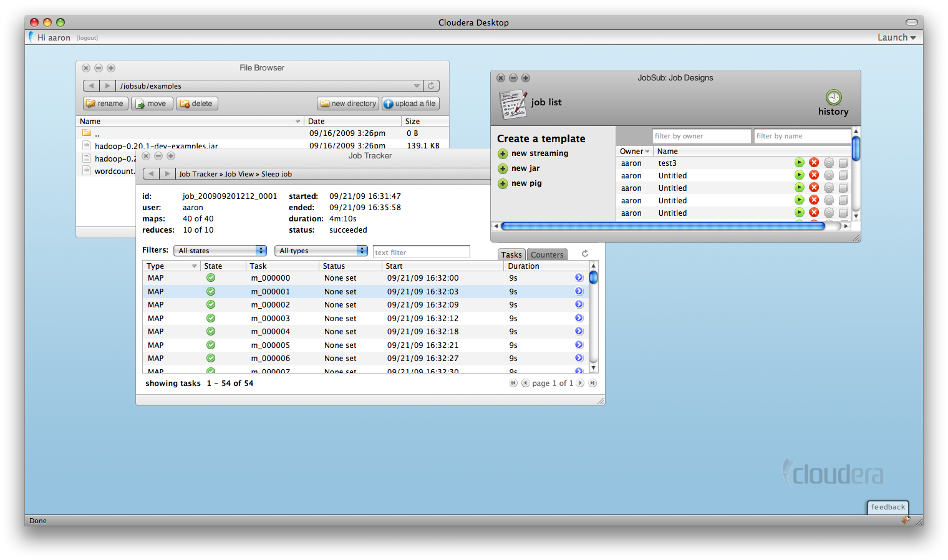
Task: Click the filter by name field
Action: [x=802, y=136]
